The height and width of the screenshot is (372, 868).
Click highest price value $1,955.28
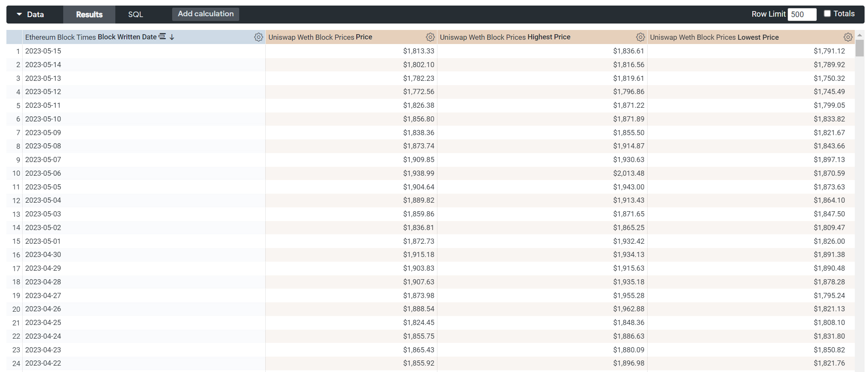point(629,295)
